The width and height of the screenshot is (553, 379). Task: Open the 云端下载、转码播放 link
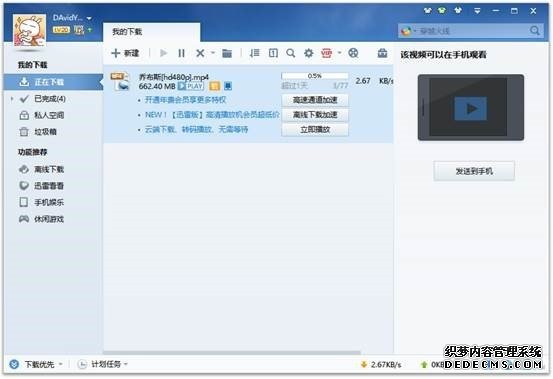pos(196,130)
